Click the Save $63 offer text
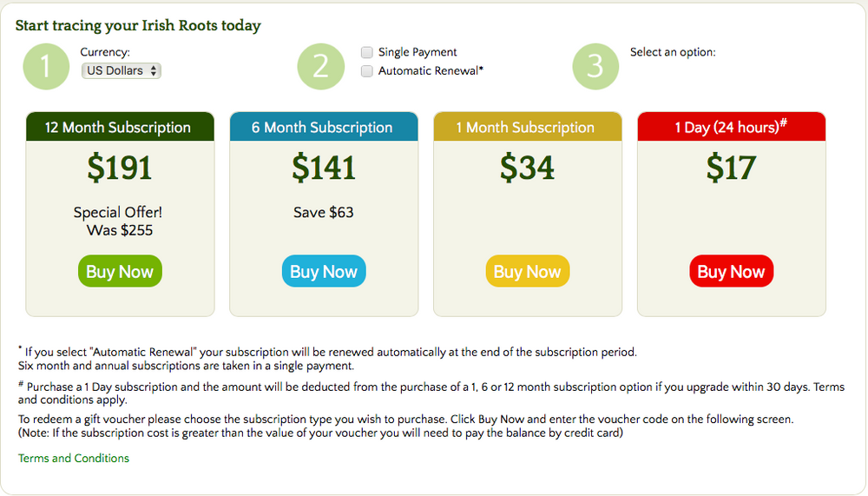Viewport: 868px width, 496px height. [x=323, y=212]
